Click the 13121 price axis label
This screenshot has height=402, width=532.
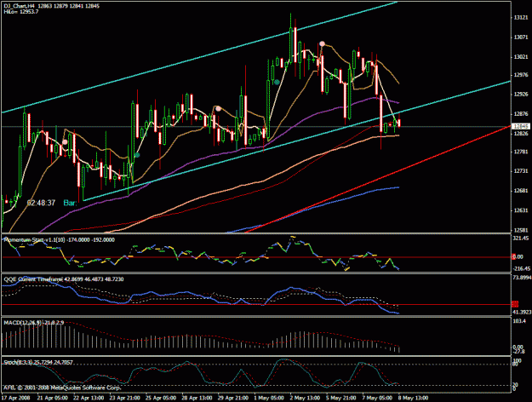[520, 17]
